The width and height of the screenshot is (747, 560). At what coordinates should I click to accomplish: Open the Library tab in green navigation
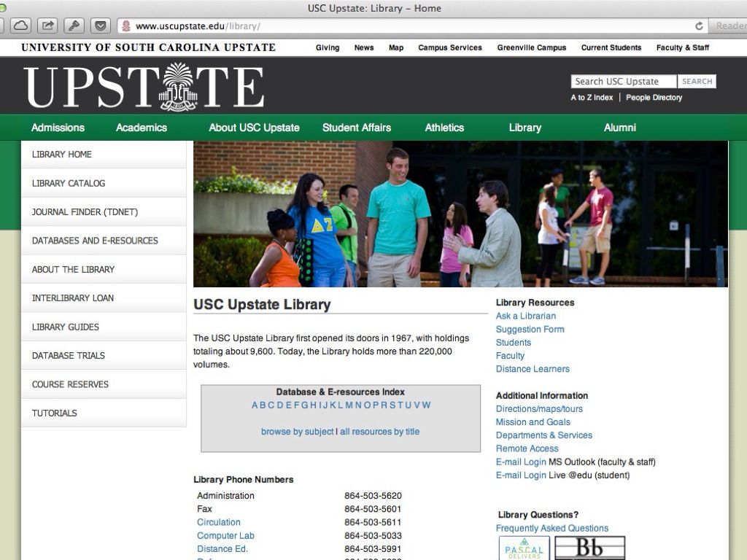coord(525,128)
